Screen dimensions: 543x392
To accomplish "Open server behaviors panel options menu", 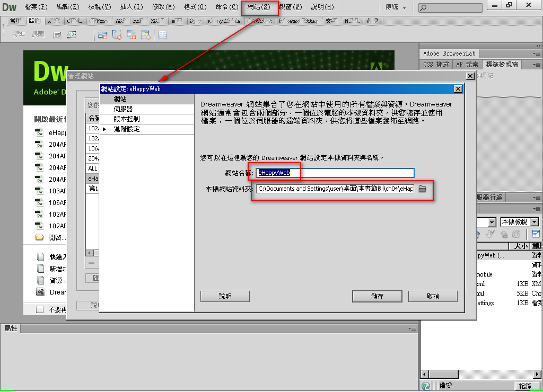I will (537, 198).
